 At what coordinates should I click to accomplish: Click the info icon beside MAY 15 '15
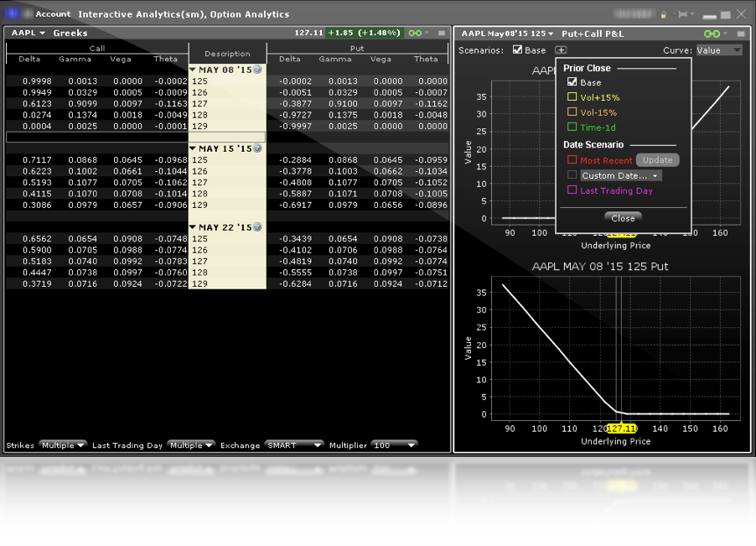(257, 148)
